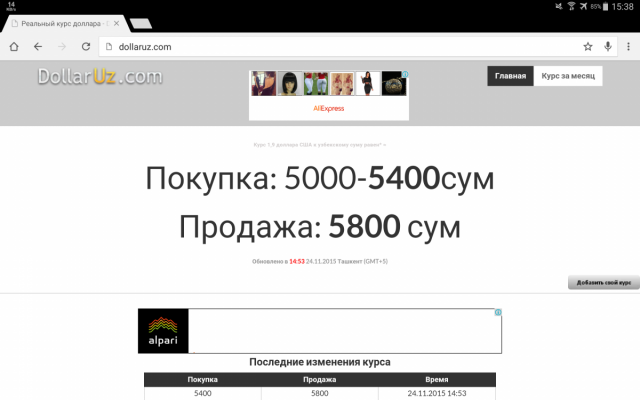Close the 'Реальный курс доллара' tab
Image resolution: width=640 pixels, height=400 pixels.
point(116,23)
